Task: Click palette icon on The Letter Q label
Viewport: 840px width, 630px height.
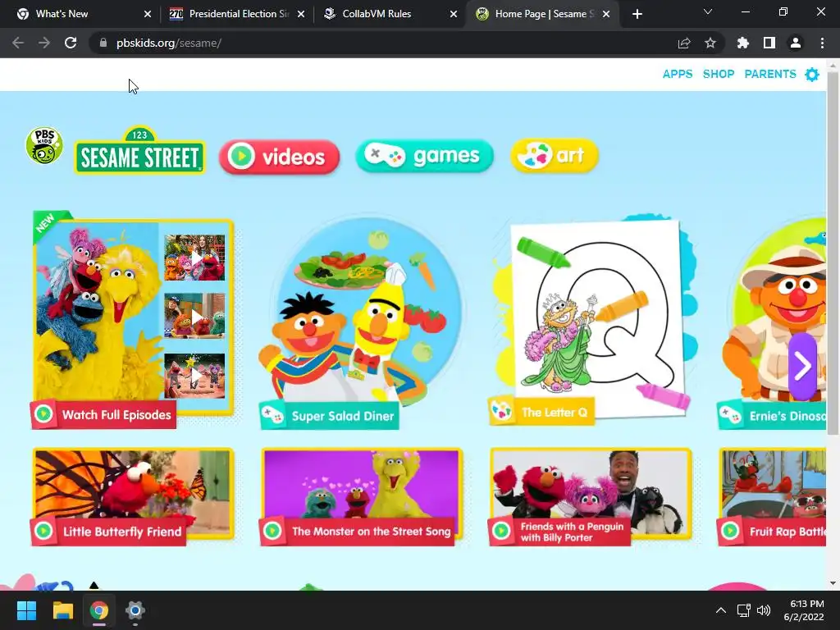Action: click(x=501, y=412)
